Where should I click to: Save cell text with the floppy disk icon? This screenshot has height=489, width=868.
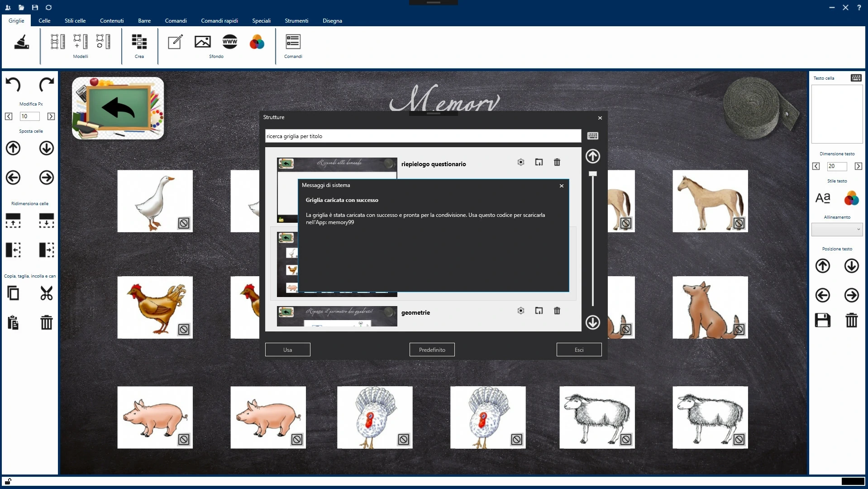coord(822,320)
